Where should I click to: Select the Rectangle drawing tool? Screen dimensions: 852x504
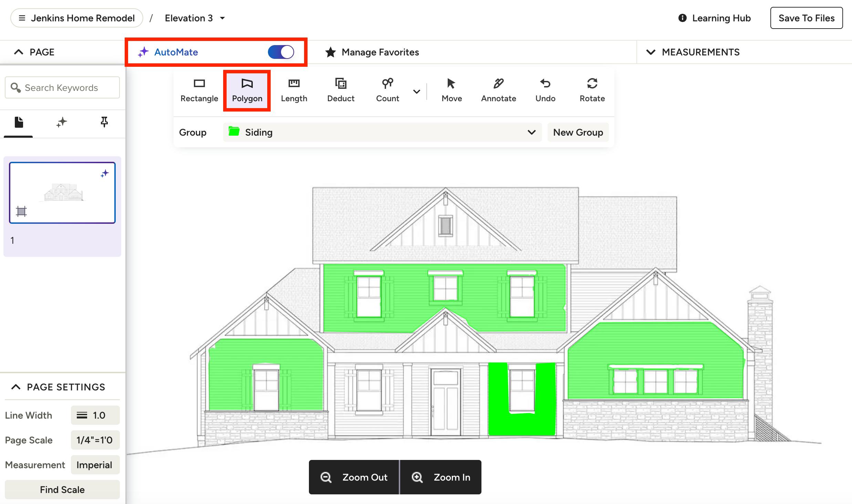point(199,90)
